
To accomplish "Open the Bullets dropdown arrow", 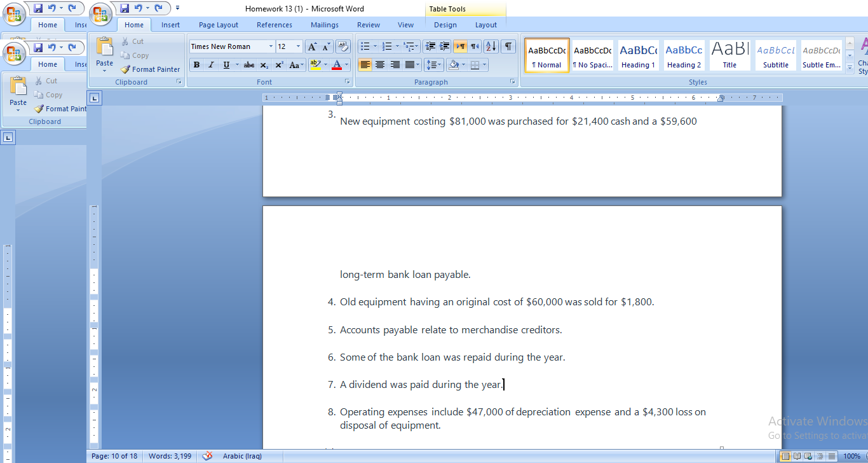I will pyautogui.click(x=374, y=46).
